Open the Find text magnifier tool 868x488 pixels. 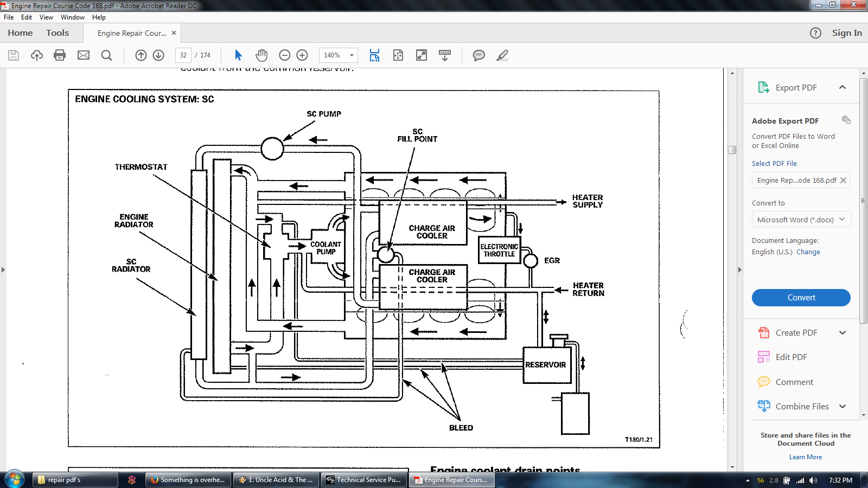click(106, 55)
